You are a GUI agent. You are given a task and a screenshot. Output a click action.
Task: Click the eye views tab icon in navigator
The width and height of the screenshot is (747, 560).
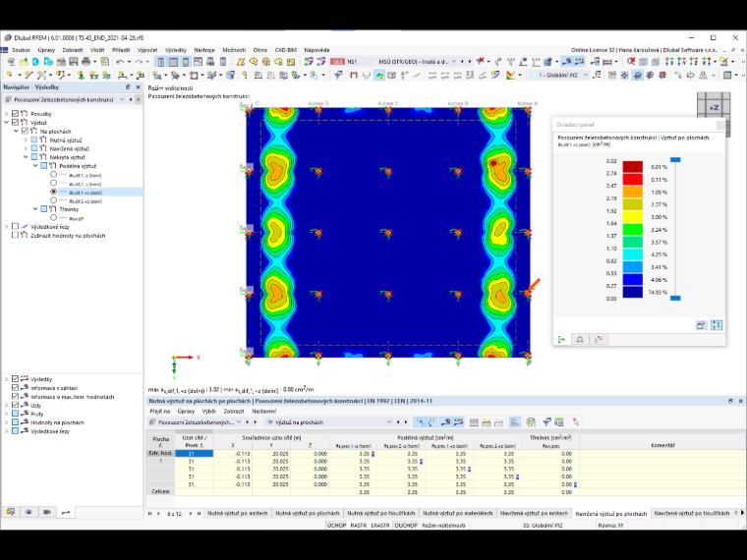point(29,512)
